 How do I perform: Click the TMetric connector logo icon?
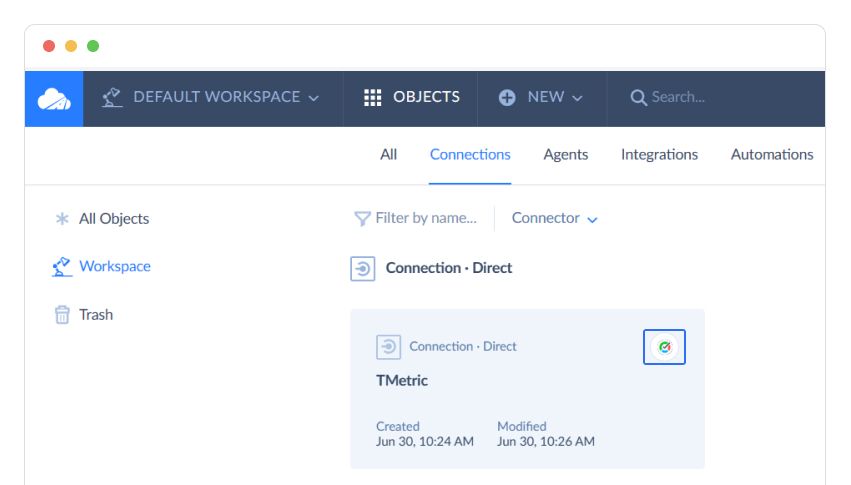(664, 347)
